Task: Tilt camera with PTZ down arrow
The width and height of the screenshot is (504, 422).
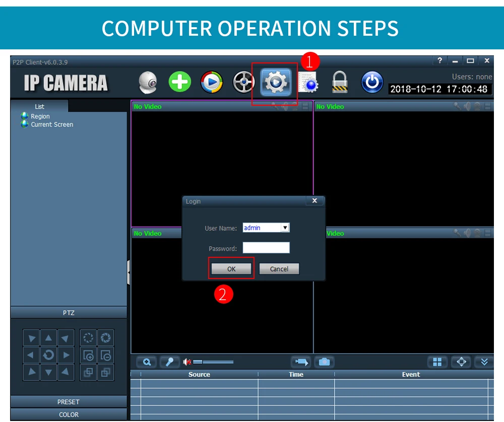Action: tap(48, 372)
